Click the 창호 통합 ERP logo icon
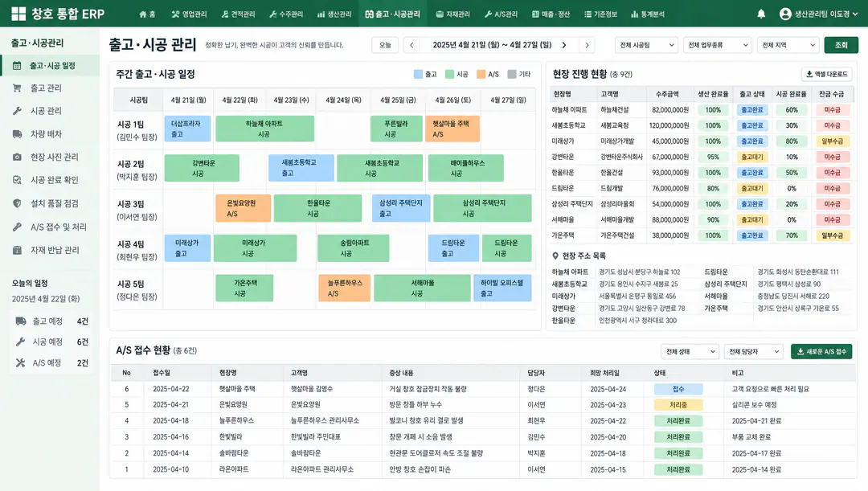 pyautogui.click(x=18, y=14)
